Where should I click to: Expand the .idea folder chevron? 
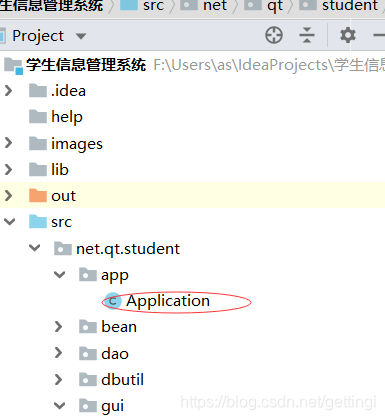[9, 91]
